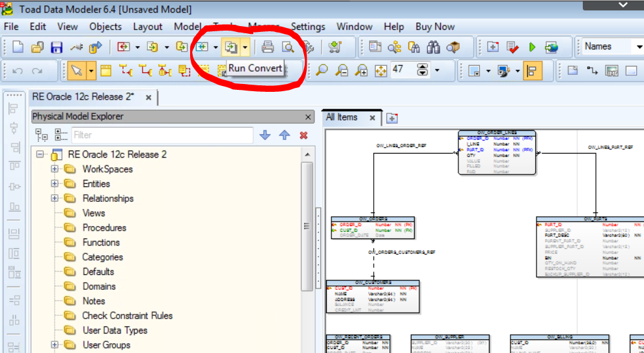
Task: Click the green shopping cart icon
Action: click(x=335, y=48)
